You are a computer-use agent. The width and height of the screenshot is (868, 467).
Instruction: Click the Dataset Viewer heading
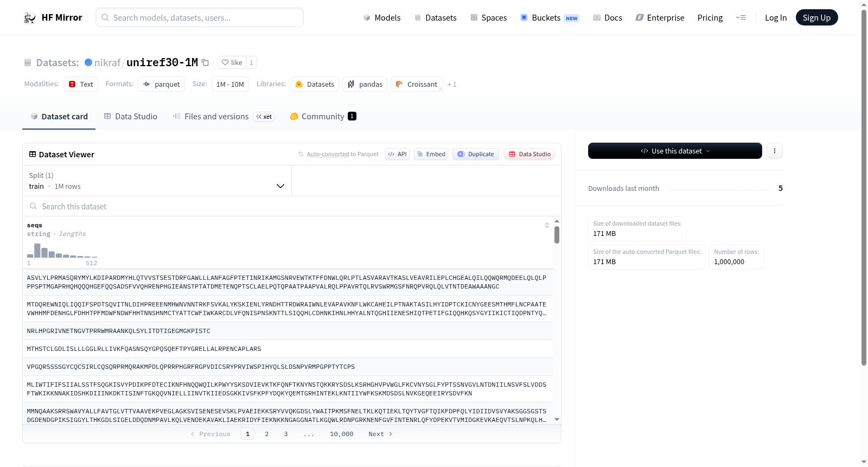[x=62, y=155]
